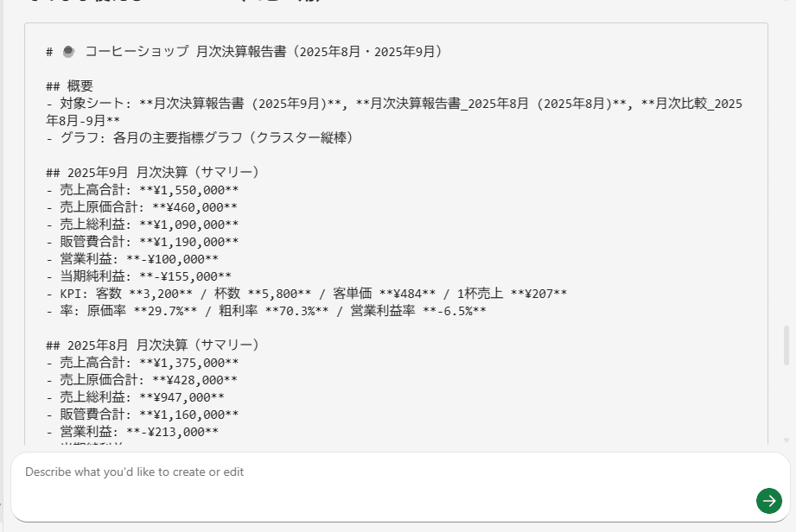The image size is (796, 532).
Task: Click the KPI 客数 line
Action: [307, 294]
